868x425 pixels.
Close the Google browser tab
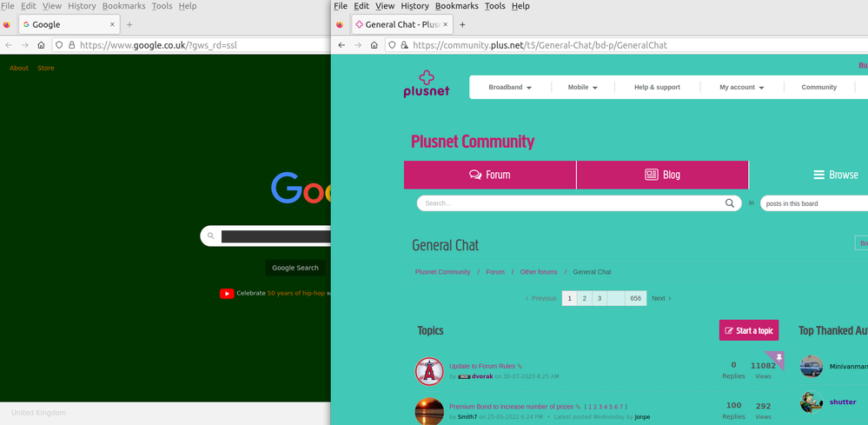pyautogui.click(x=112, y=24)
